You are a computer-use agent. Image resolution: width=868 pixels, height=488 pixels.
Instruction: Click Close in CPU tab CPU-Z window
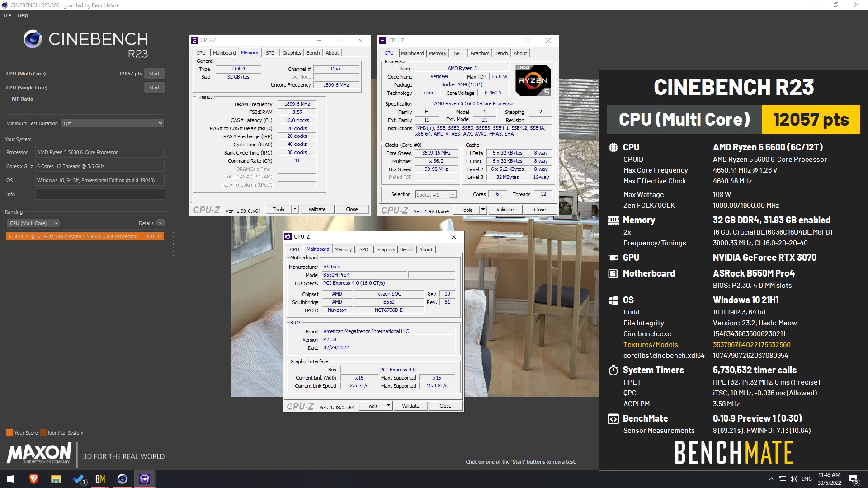(540, 210)
